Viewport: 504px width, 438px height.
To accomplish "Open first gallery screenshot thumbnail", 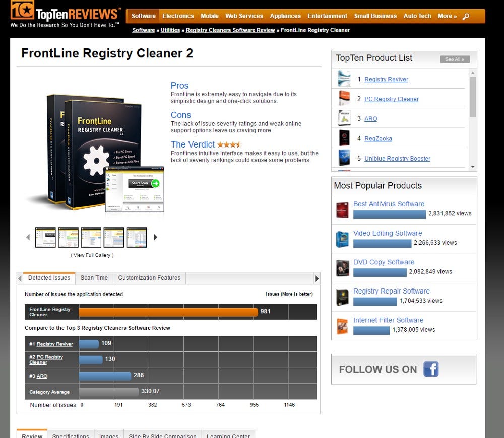I will (x=45, y=237).
